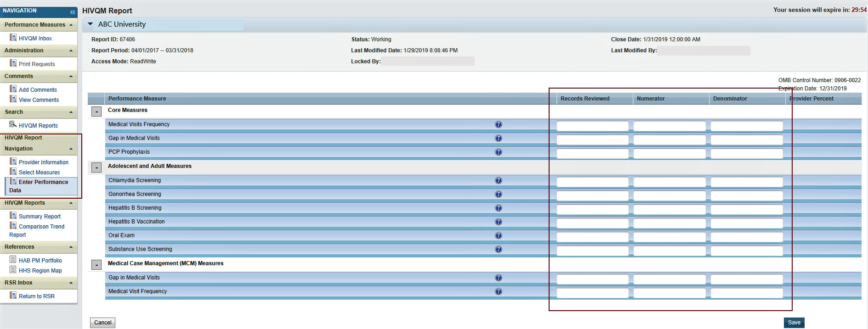The width and height of the screenshot is (868, 329).
Task: Go to Provider Information in navigation
Action: [x=43, y=162]
